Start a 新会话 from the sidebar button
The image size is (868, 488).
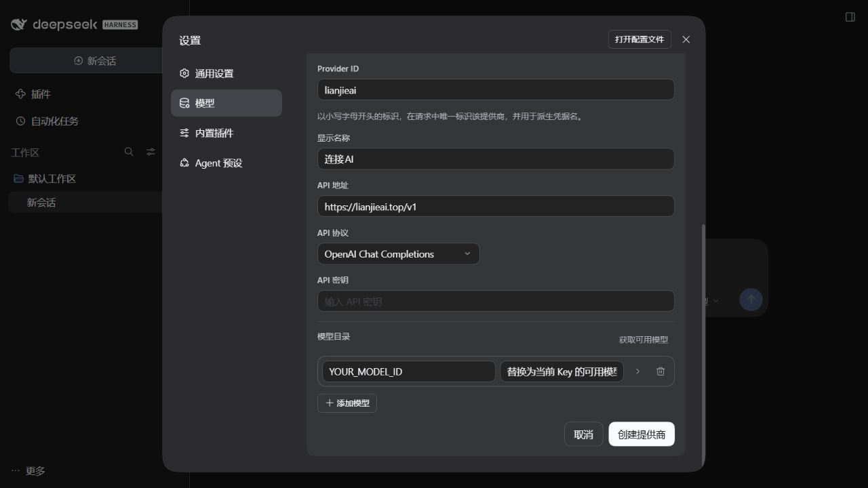95,60
